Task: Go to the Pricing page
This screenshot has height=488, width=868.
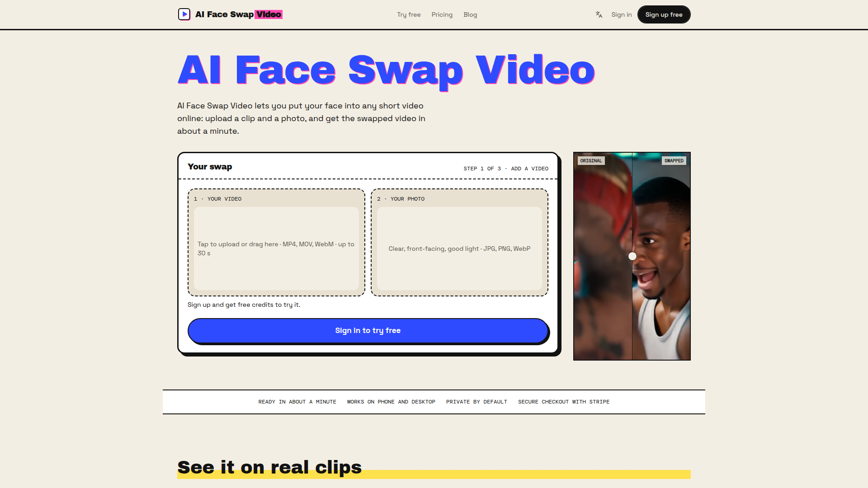Action: (442, 14)
